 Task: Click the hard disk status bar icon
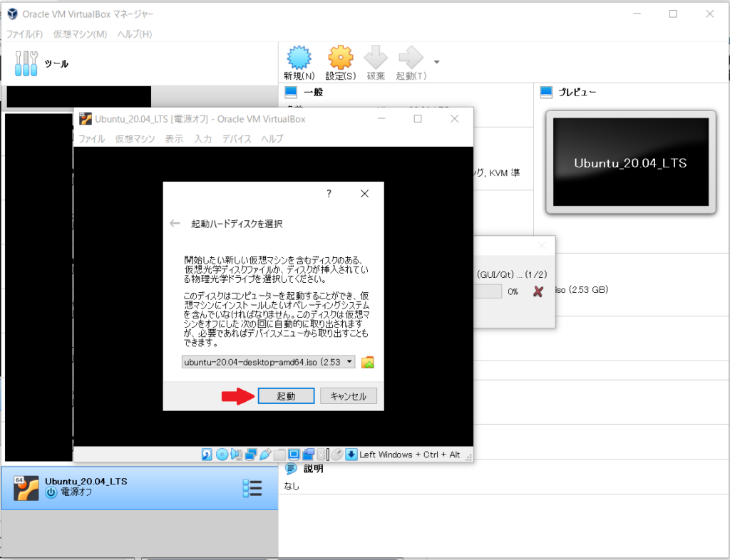pyautogui.click(x=207, y=455)
